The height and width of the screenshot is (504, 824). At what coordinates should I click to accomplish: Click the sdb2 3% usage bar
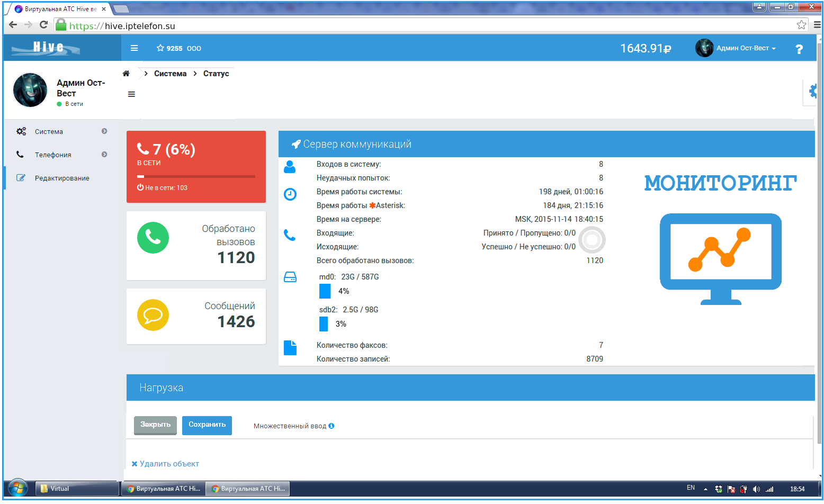coord(324,324)
